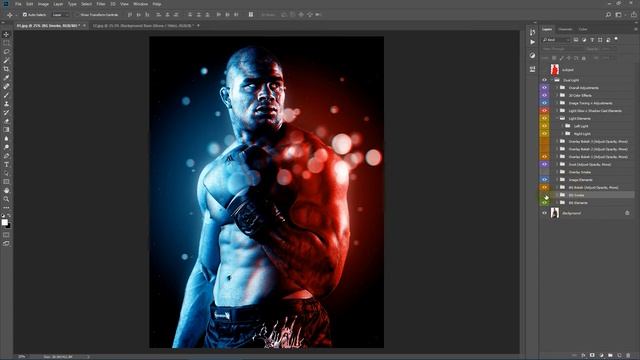Expand the Right Light group

[562, 133]
